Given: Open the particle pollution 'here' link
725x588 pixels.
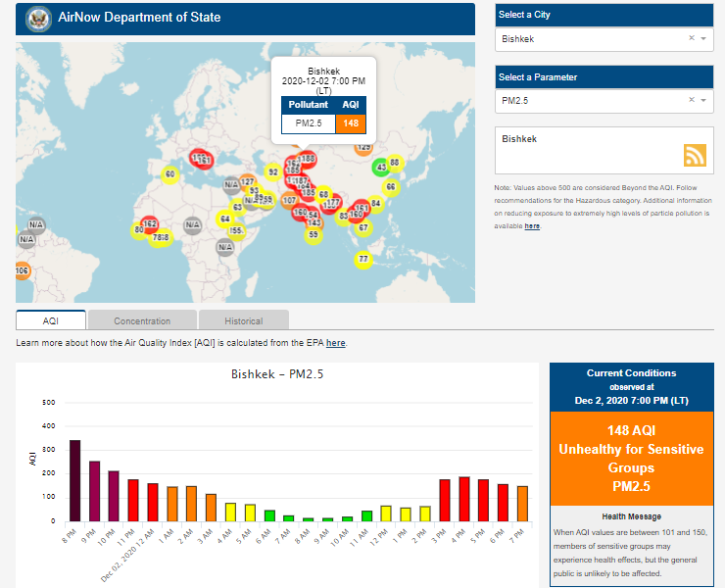Looking at the screenshot, I should point(532,225).
